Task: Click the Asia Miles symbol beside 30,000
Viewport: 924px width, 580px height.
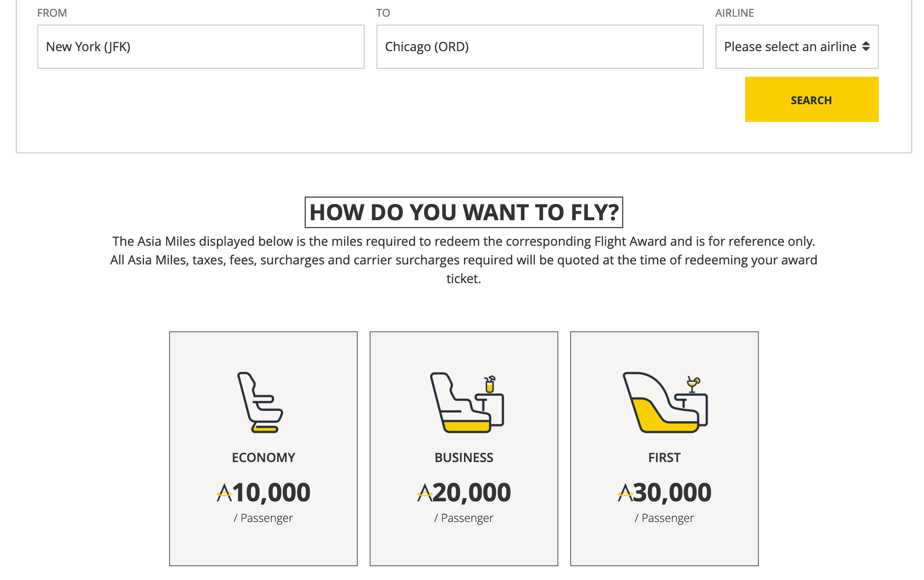Action: pyautogui.click(x=625, y=493)
